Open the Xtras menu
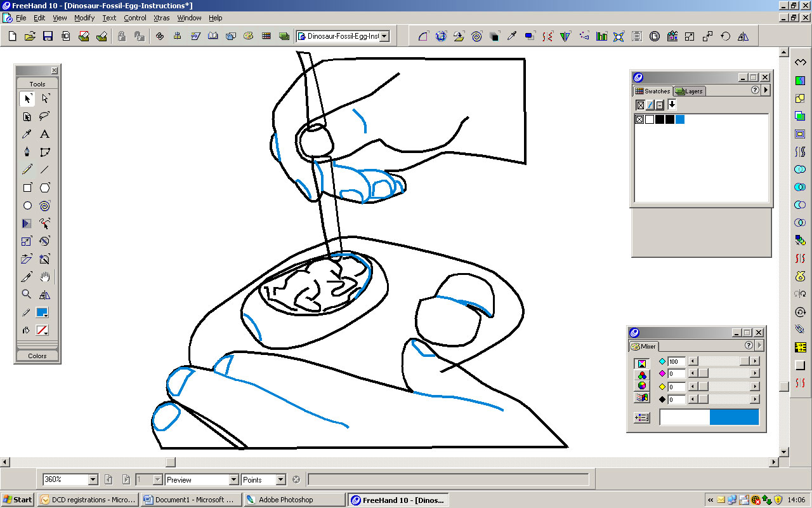This screenshot has height=508, width=812. [x=162, y=18]
